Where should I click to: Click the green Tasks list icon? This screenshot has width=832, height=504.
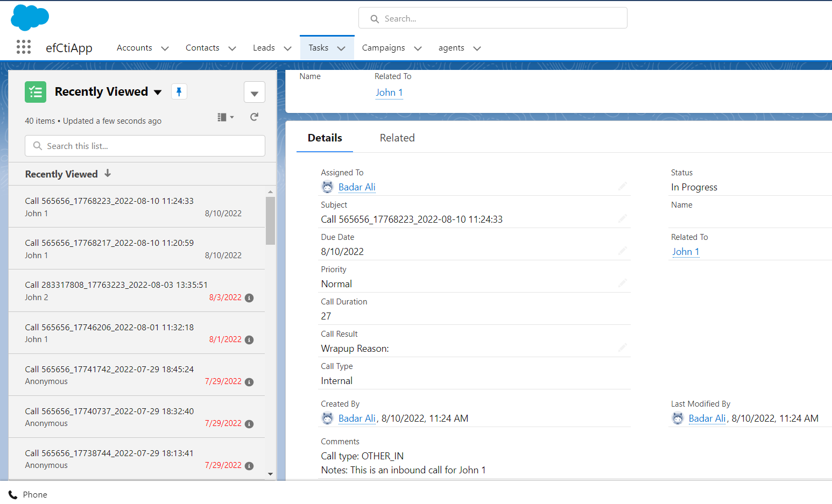tap(36, 92)
